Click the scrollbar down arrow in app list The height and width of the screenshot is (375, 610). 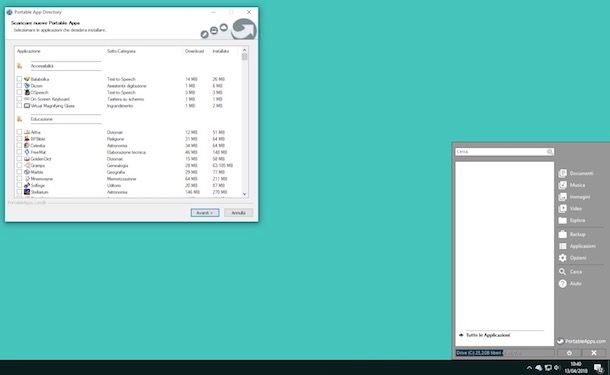coord(245,194)
